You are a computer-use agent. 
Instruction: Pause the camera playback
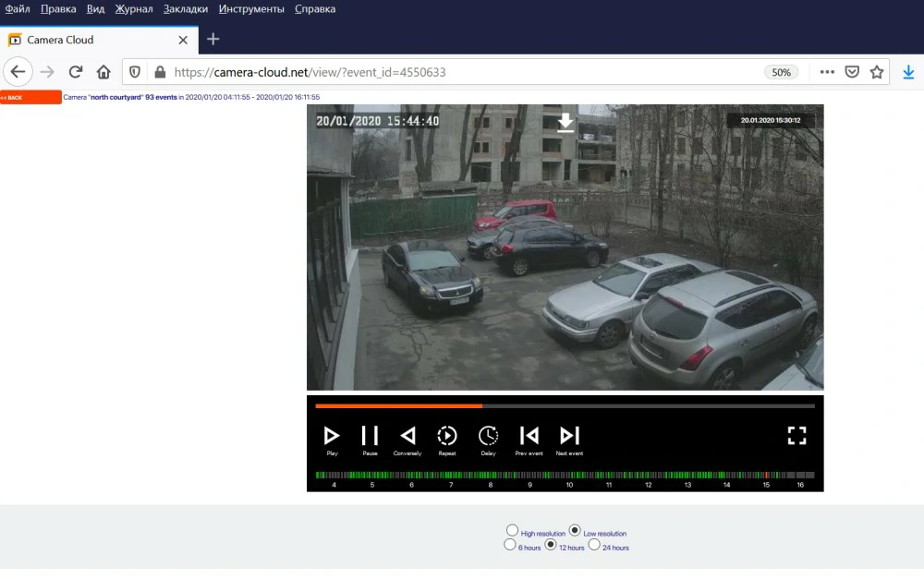[x=370, y=436]
